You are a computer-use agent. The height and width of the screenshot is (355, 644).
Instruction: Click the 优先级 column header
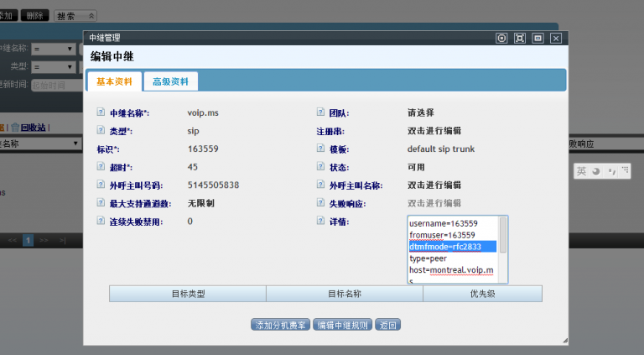click(482, 294)
